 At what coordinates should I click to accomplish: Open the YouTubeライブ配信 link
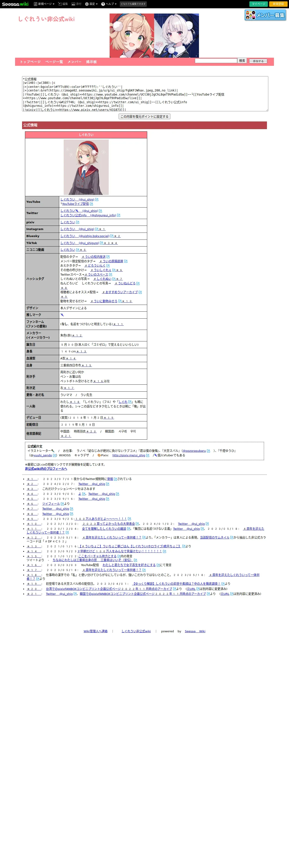pyautogui.click(x=75, y=204)
